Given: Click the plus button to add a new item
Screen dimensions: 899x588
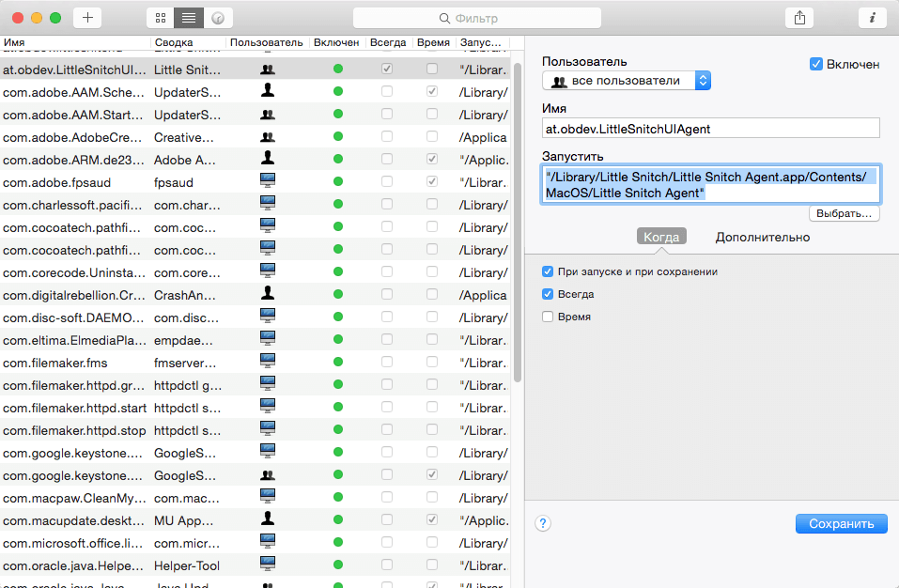Looking at the screenshot, I should pos(87,18).
